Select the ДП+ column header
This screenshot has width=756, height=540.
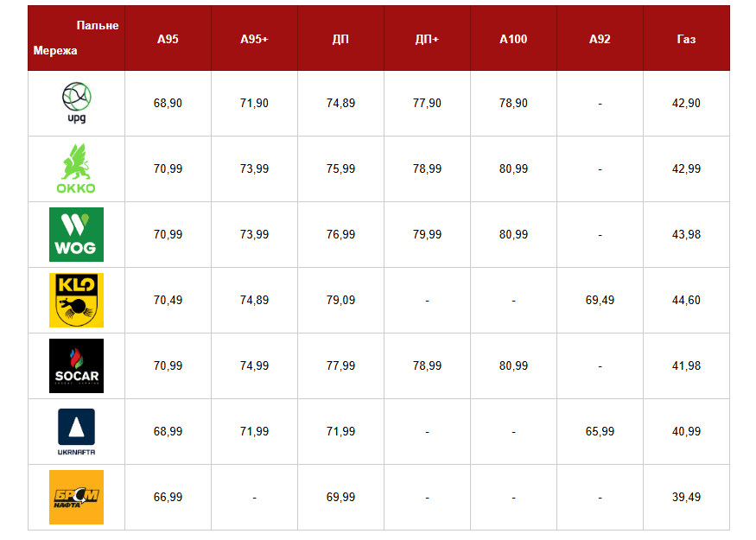[427, 39]
